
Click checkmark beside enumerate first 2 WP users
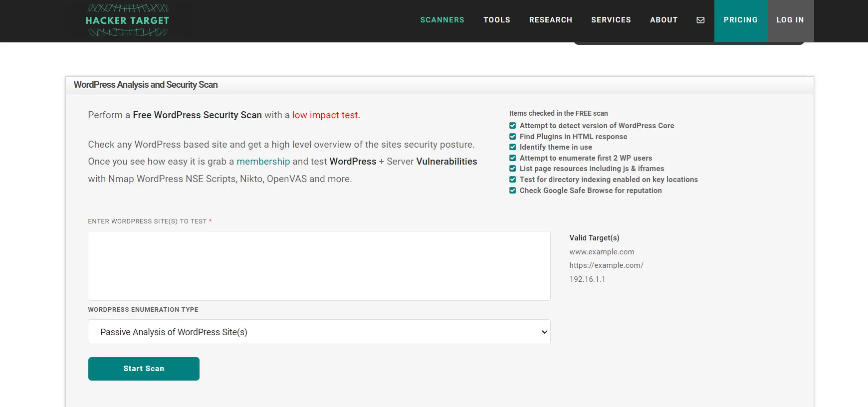(x=512, y=158)
